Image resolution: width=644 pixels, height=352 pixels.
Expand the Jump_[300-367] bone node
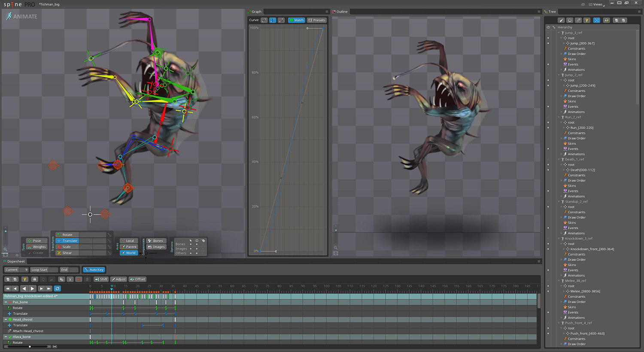[x=564, y=43]
